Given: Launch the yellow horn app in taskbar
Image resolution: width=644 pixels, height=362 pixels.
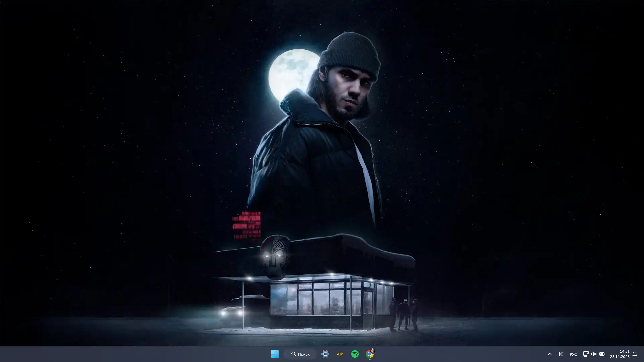Looking at the screenshot, I should coord(340,354).
